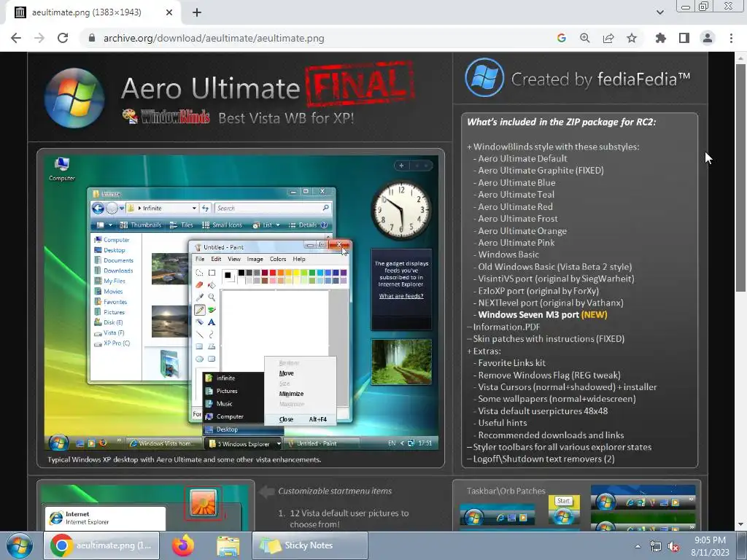Go back with Chrome's back arrow

tap(16, 38)
